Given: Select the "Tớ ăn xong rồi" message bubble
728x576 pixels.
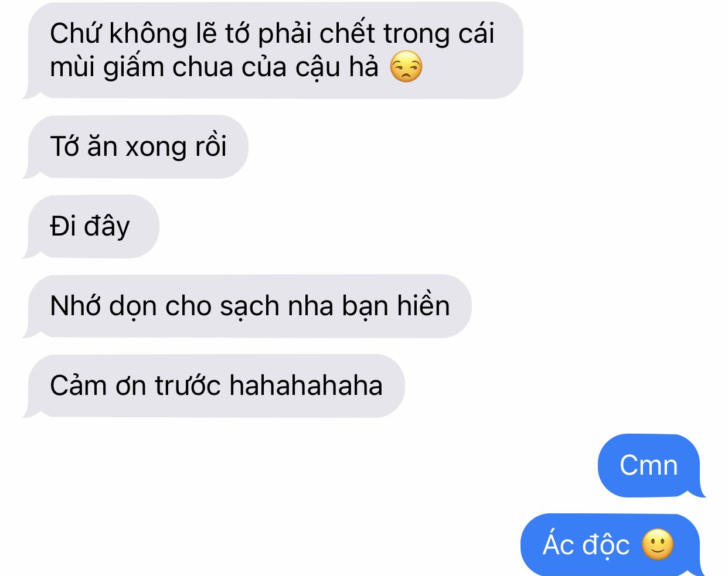Looking at the screenshot, I should (136, 146).
